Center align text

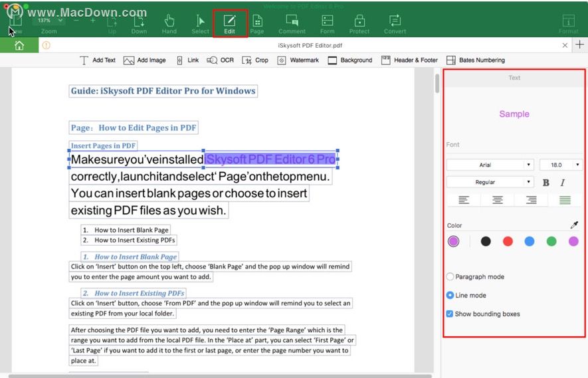click(x=498, y=200)
